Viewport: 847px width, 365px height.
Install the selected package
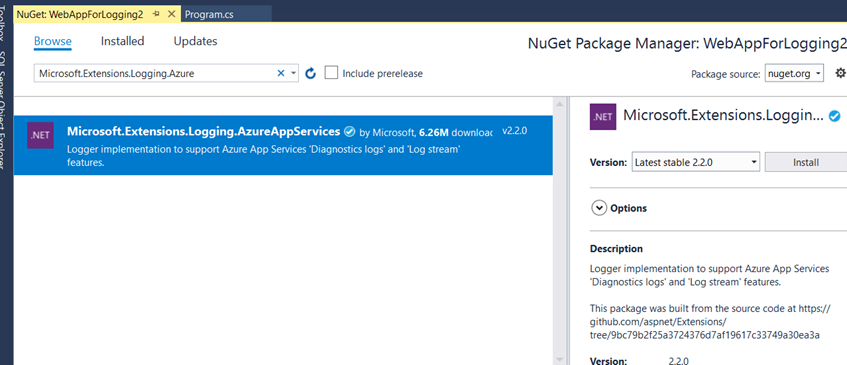(x=806, y=162)
